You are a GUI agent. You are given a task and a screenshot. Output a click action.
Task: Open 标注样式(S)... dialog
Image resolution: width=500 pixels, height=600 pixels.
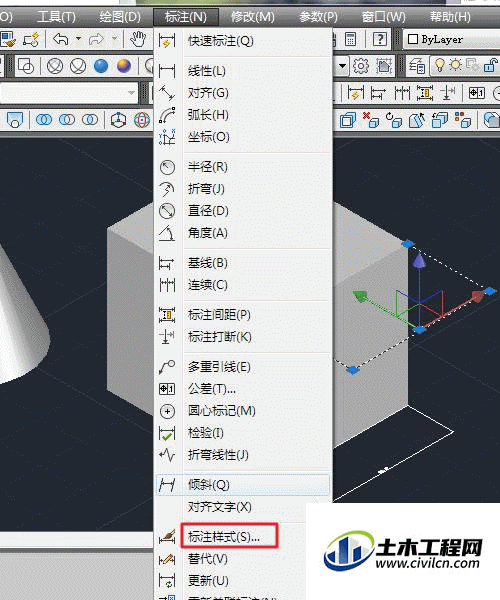(230, 537)
